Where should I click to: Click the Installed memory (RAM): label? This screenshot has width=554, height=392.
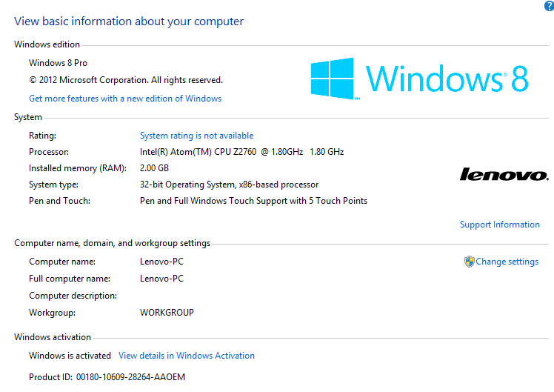click(x=77, y=168)
